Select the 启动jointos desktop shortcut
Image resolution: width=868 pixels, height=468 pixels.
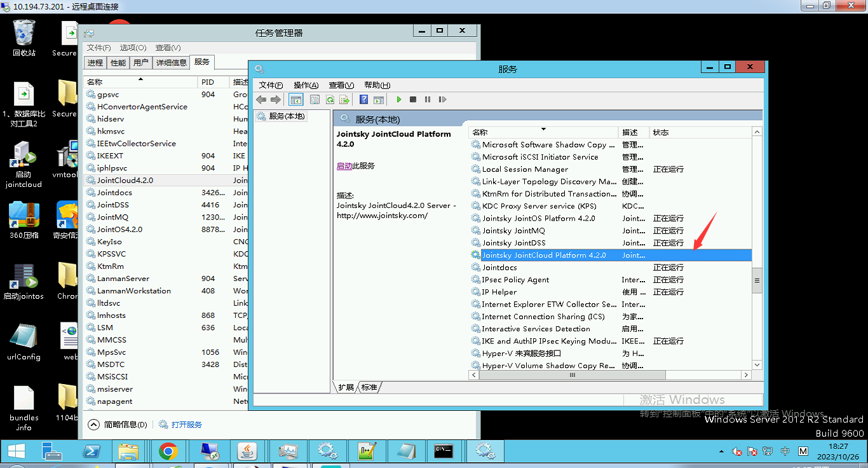click(24, 282)
